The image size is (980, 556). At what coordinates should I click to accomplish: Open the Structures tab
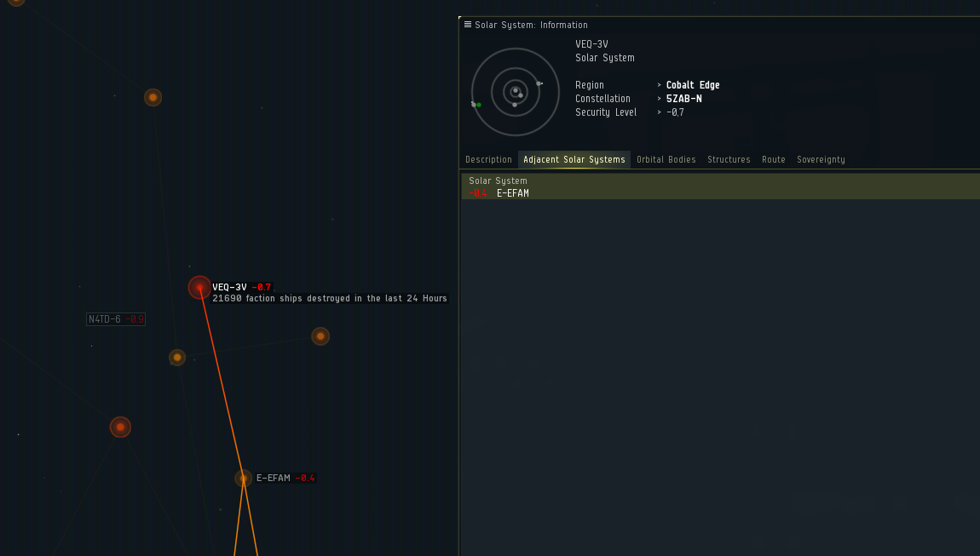coord(728,159)
